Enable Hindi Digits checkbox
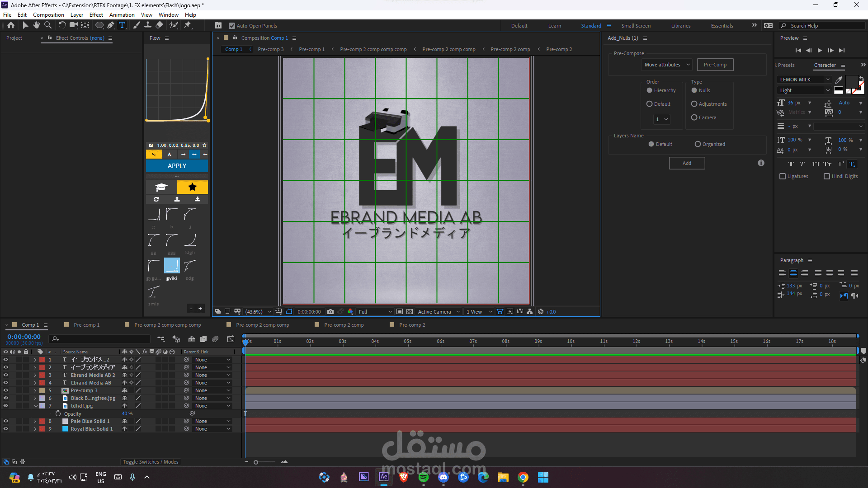The height and width of the screenshot is (488, 868). pos(827,176)
